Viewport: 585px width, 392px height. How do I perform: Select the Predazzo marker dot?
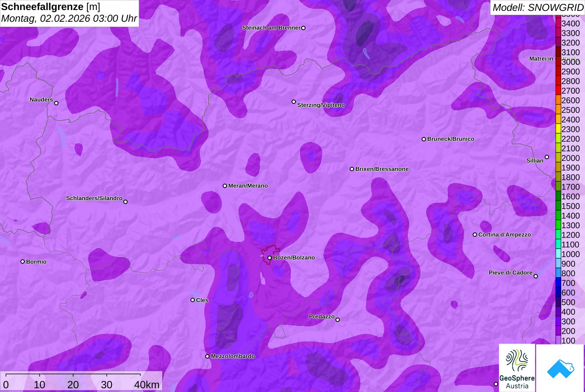tap(338, 320)
